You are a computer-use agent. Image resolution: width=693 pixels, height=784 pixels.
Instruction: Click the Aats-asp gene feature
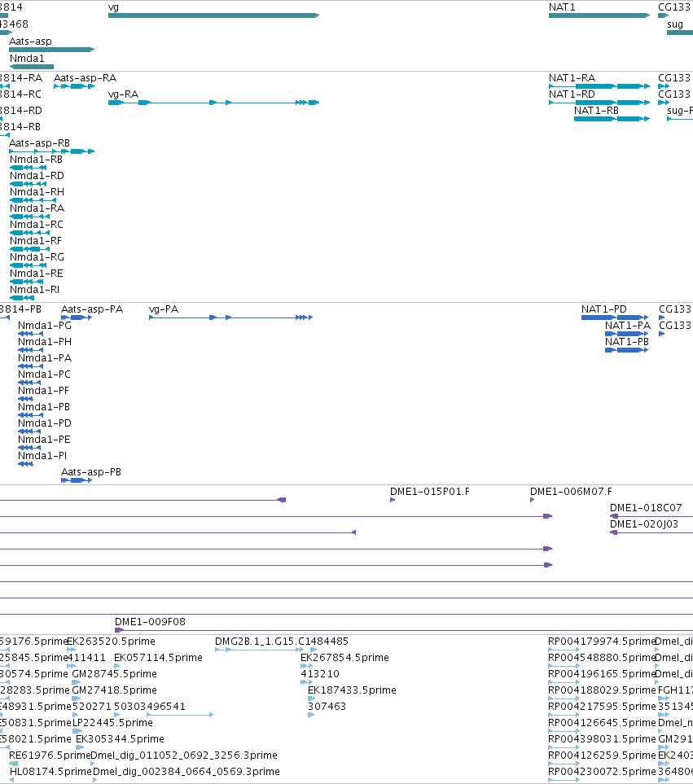[x=52, y=50]
